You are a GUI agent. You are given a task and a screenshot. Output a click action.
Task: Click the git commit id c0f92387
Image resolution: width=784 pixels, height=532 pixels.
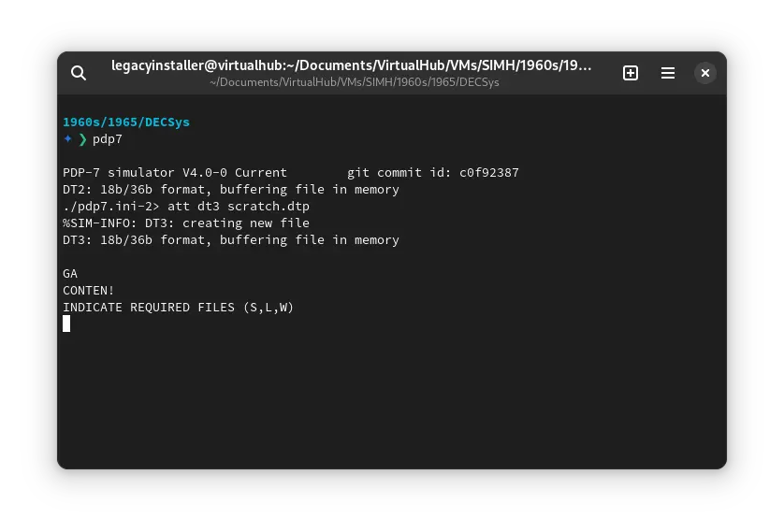point(432,173)
